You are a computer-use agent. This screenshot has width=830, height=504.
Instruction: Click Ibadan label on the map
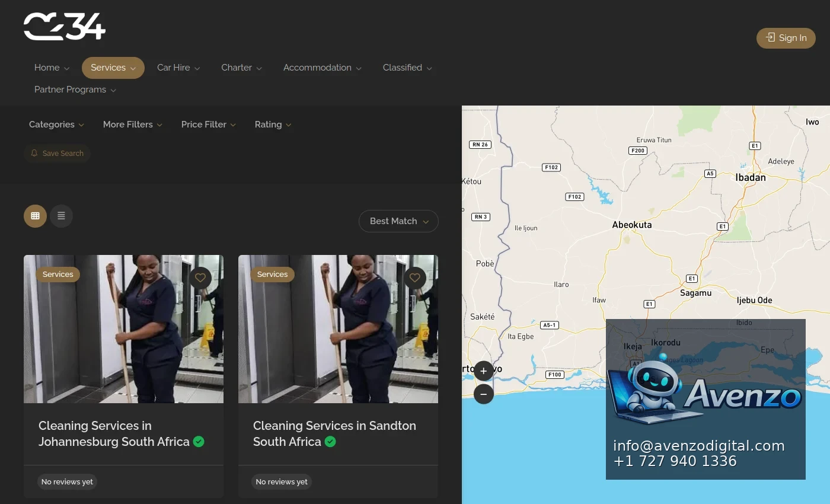751,177
